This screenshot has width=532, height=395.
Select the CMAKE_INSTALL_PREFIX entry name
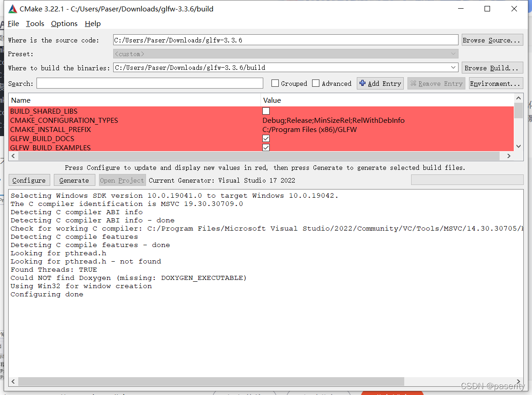pos(51,130)
